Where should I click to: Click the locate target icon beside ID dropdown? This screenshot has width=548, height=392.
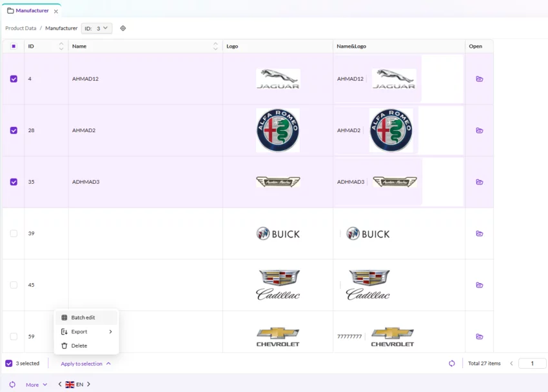tap(123, 28)
